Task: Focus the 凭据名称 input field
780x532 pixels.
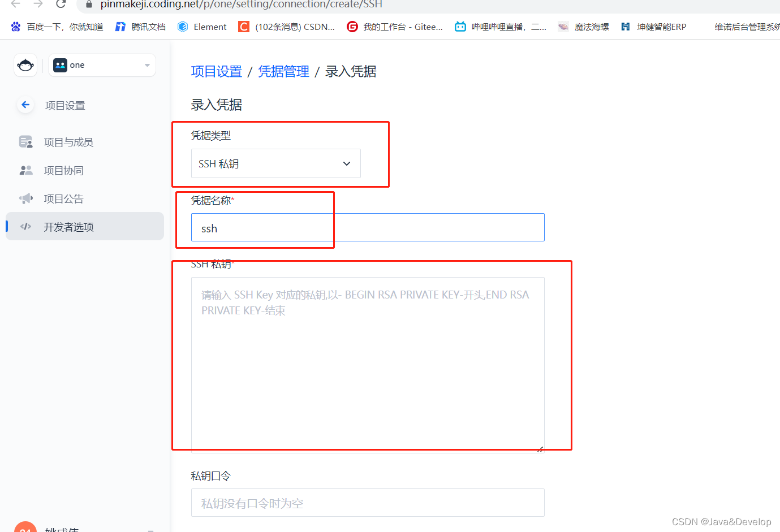Action: click(368, 227)
